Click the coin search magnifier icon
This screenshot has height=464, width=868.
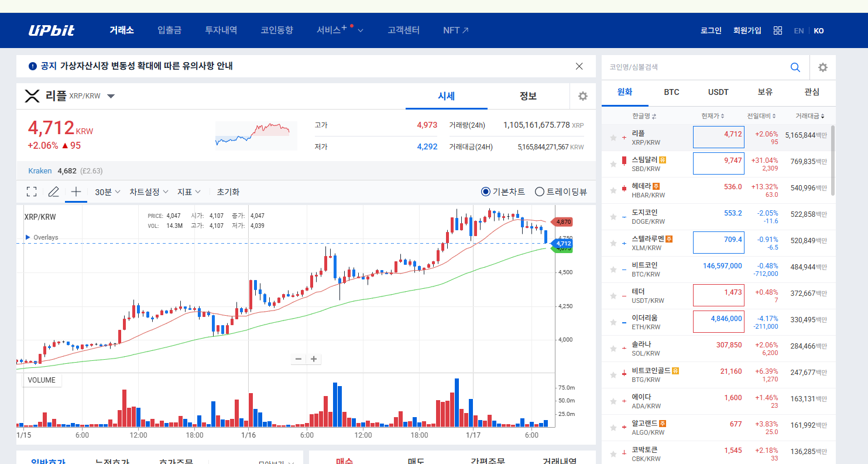coord(795,67)
